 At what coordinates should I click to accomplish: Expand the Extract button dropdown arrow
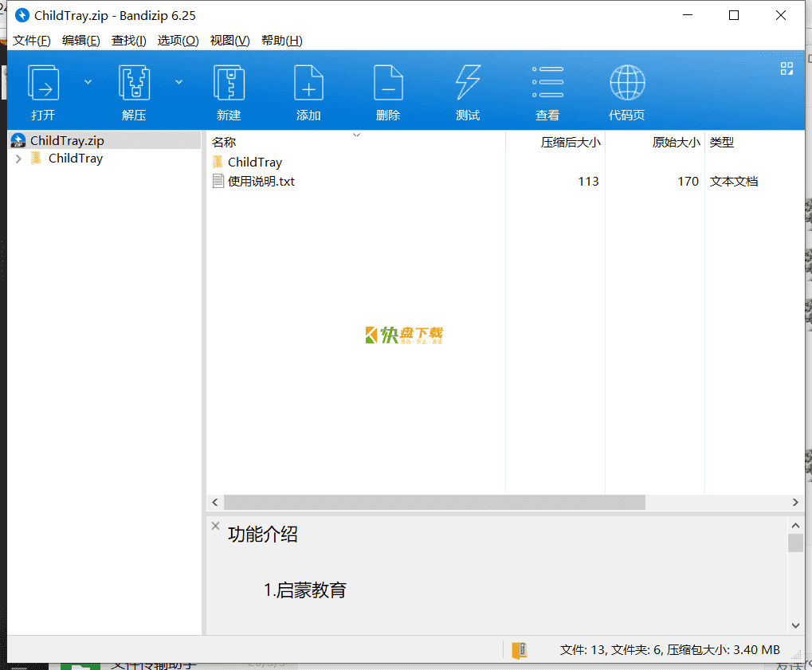pos(178,82)
